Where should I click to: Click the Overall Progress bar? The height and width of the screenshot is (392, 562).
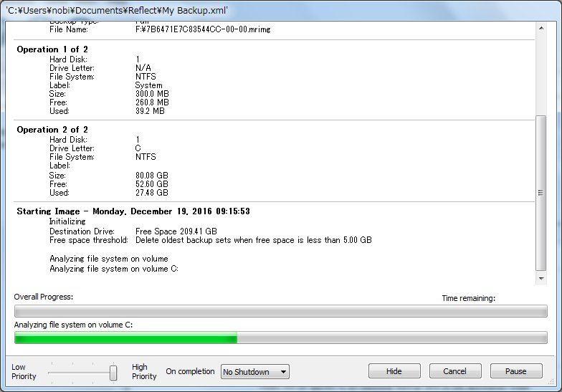coord(281,311)
